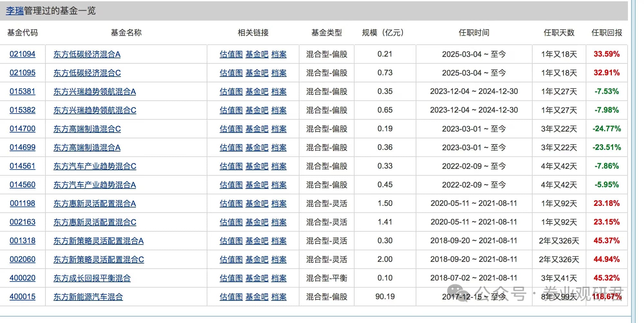
Task: Click the 规模（亿元） column header
Action: click(383, 32)
